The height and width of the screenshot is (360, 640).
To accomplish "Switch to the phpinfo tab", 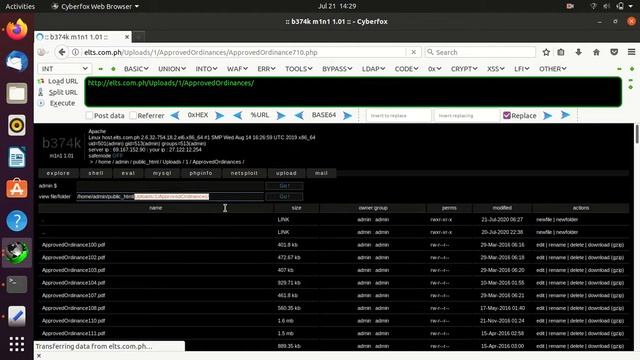I will (201, 173).
